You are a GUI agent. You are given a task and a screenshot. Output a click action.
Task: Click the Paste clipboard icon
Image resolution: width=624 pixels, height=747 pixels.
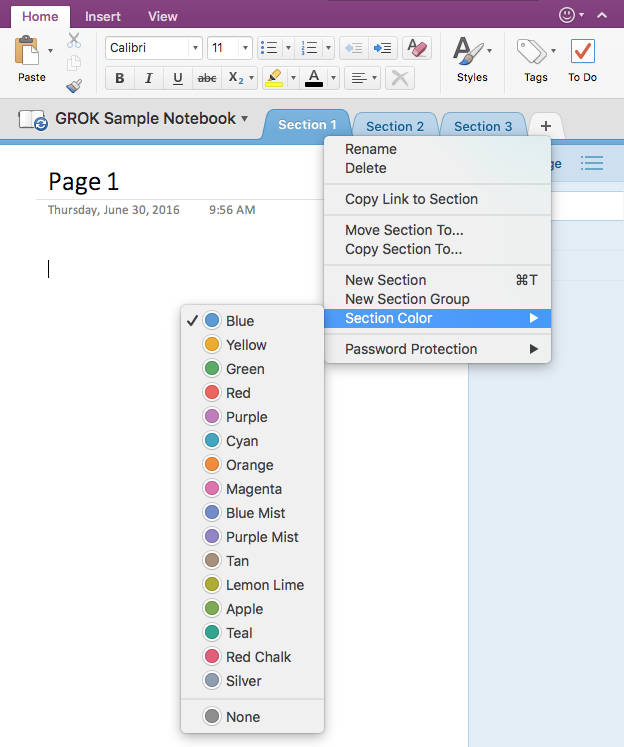click(27, 50)
